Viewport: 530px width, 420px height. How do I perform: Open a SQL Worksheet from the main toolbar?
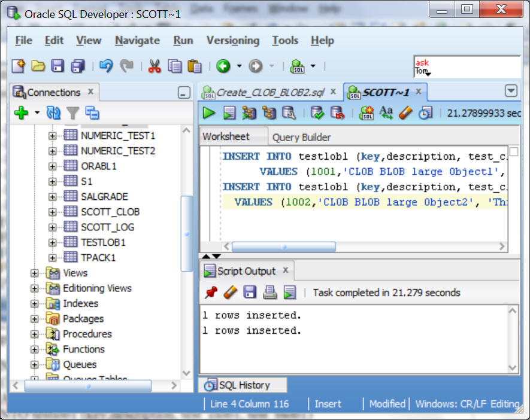pyautogui.click(x=298, y=66)
